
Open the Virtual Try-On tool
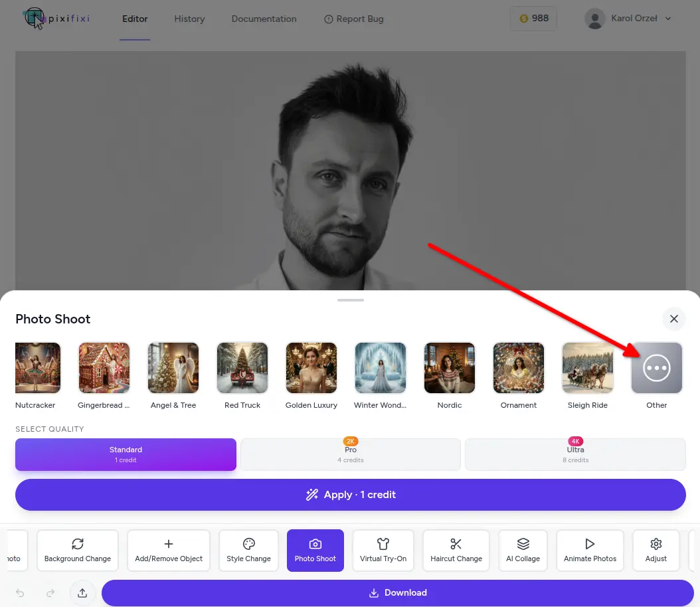click(383, 550)
